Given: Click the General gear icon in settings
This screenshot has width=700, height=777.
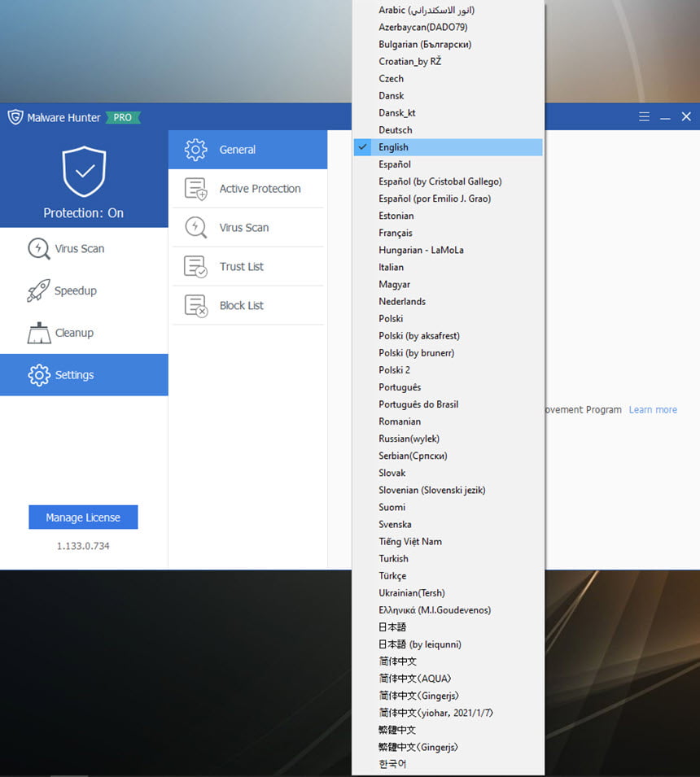Looking at the screenshot, I should point(195,150).
